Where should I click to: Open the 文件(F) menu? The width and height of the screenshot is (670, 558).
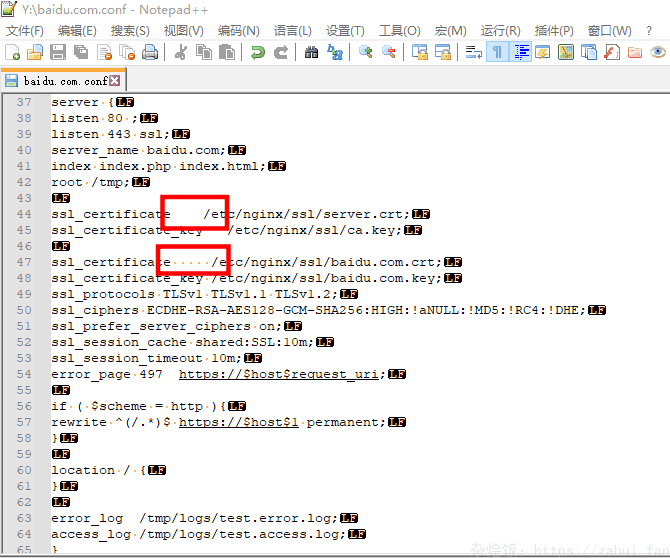click(x=25, y=30)
